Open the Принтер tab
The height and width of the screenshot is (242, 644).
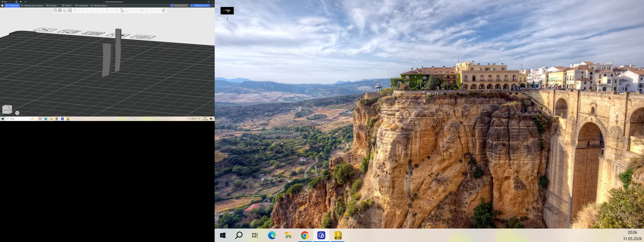52,6
